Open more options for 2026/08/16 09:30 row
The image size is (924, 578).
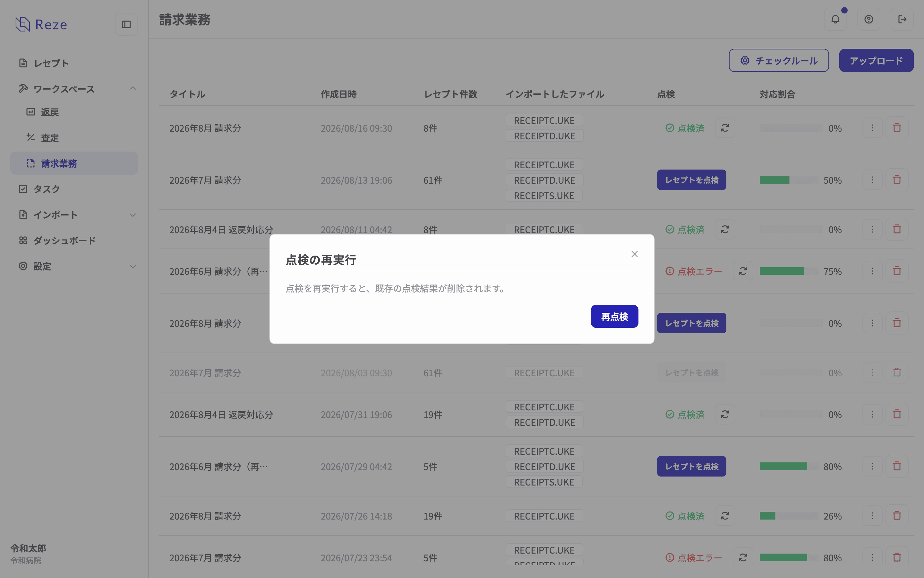(x=872, y=128)
